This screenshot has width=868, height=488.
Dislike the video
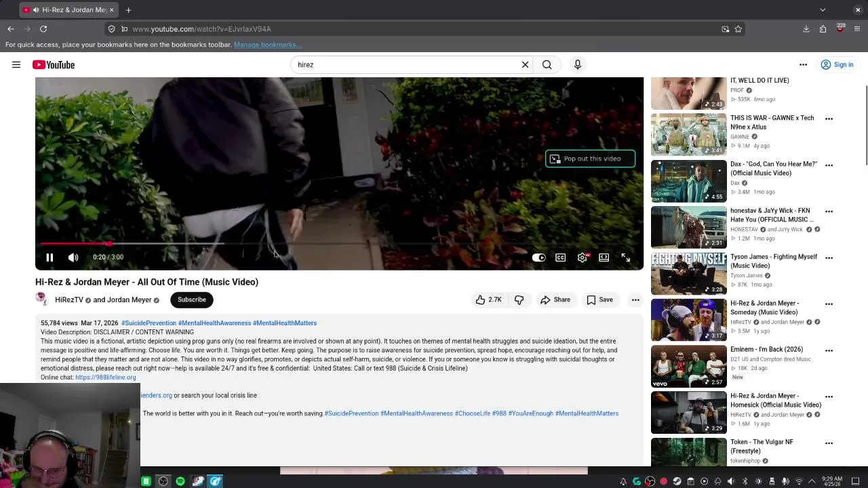click(x=519, y=300)
